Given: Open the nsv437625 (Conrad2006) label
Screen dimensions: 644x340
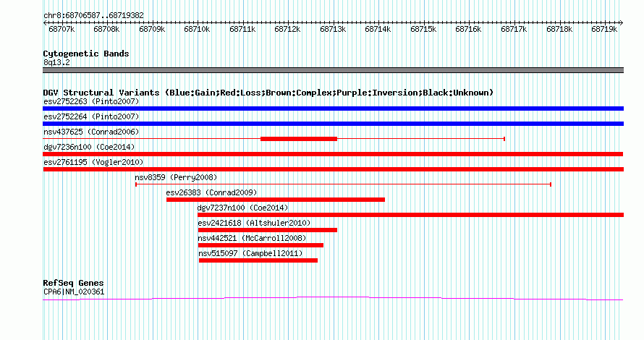Looking at the screenshot, I should (91, 132).
